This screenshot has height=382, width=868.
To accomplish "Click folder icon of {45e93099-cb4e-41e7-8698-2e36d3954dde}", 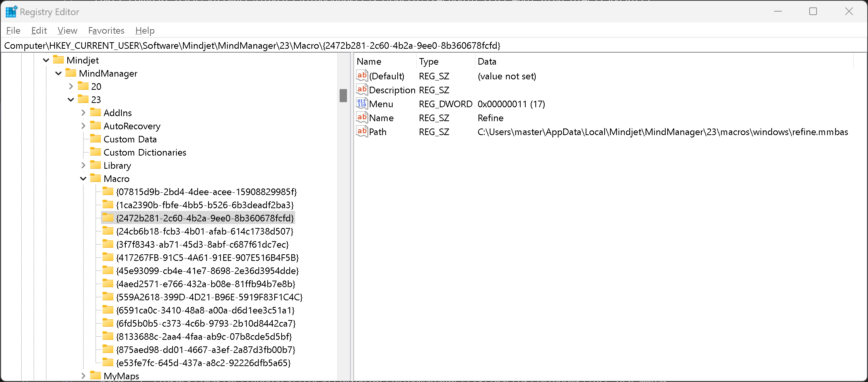I will click(108, 270).
